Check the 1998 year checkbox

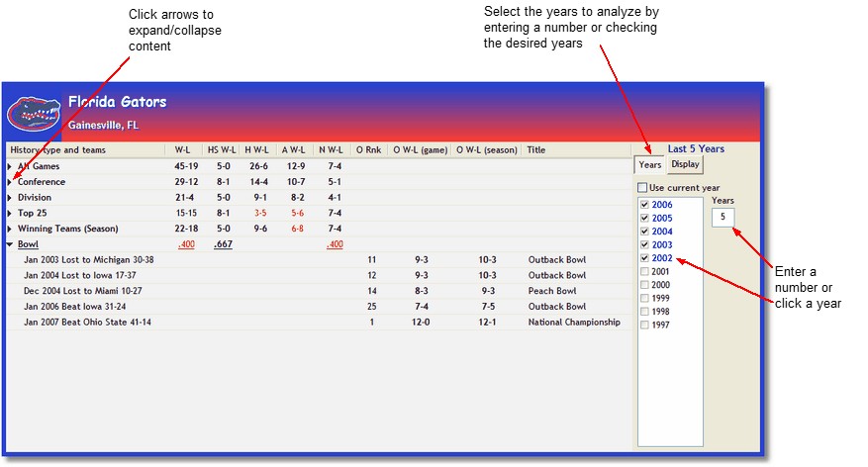coord(644,312)
